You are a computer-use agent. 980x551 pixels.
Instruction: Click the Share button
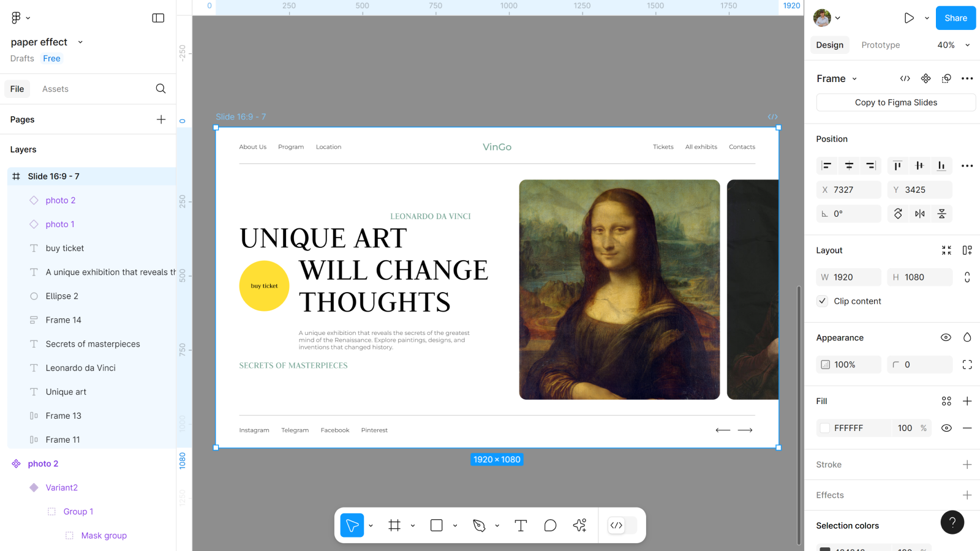pos(955,18)
